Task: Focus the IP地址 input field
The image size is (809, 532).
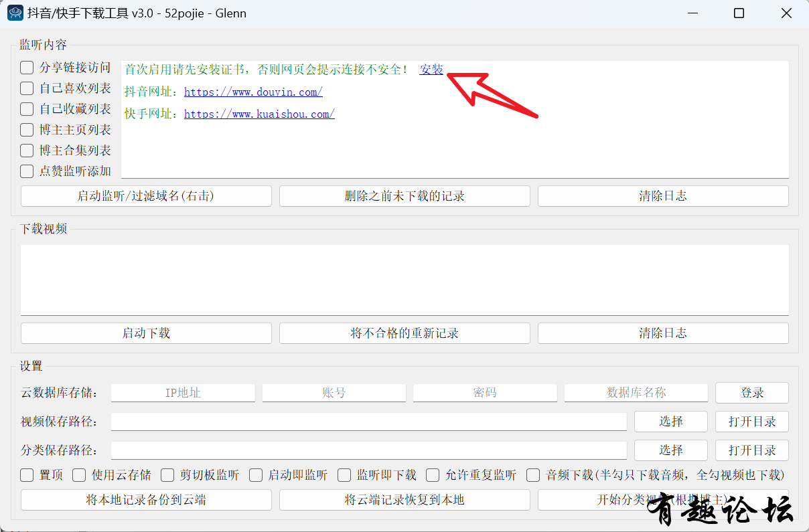Action: coord(183,393)
